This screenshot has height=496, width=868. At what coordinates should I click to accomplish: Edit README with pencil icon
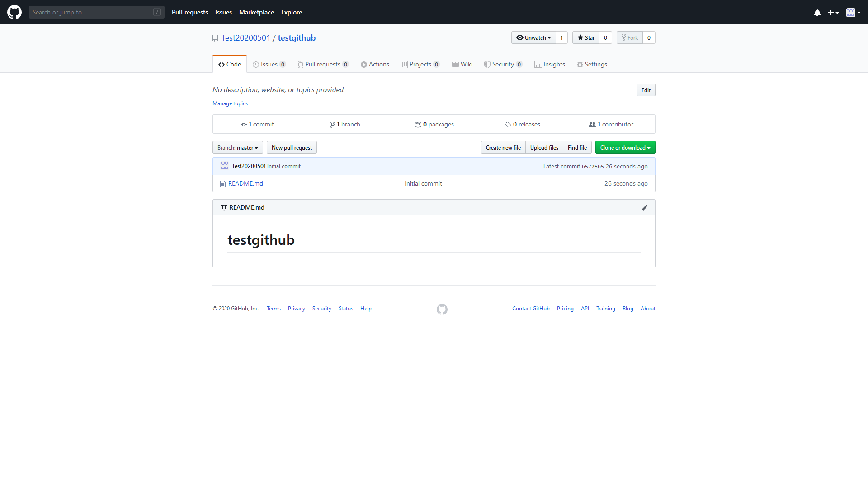point(645,208)
